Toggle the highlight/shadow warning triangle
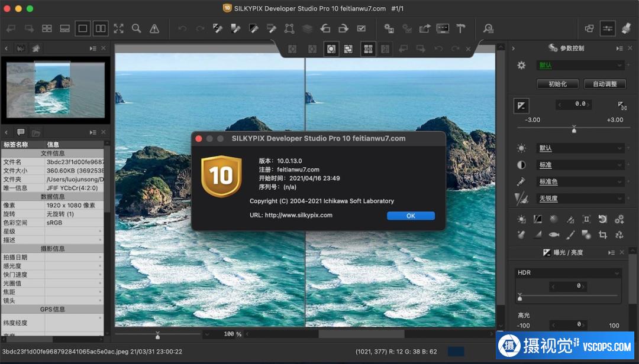 point(154,28)
